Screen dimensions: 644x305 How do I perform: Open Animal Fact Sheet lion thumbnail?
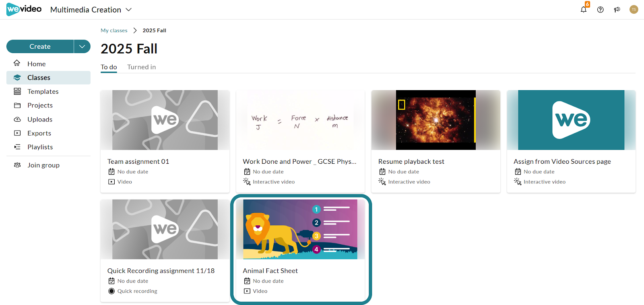point(300,229)
